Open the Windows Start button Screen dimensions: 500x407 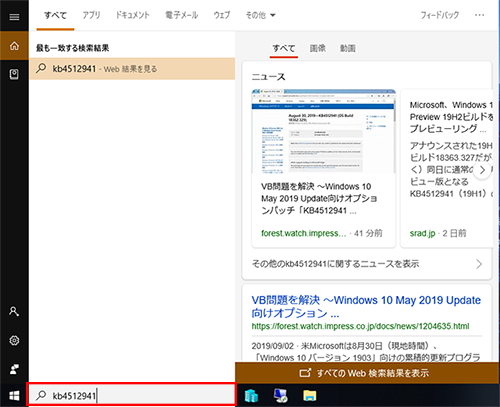point(14,396)
